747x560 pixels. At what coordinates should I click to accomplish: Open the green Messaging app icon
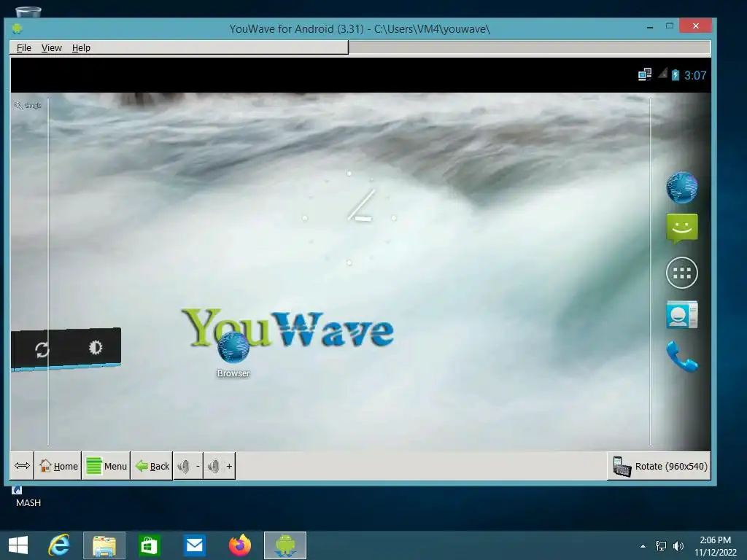pyautogui.click(x=682, y=229)
